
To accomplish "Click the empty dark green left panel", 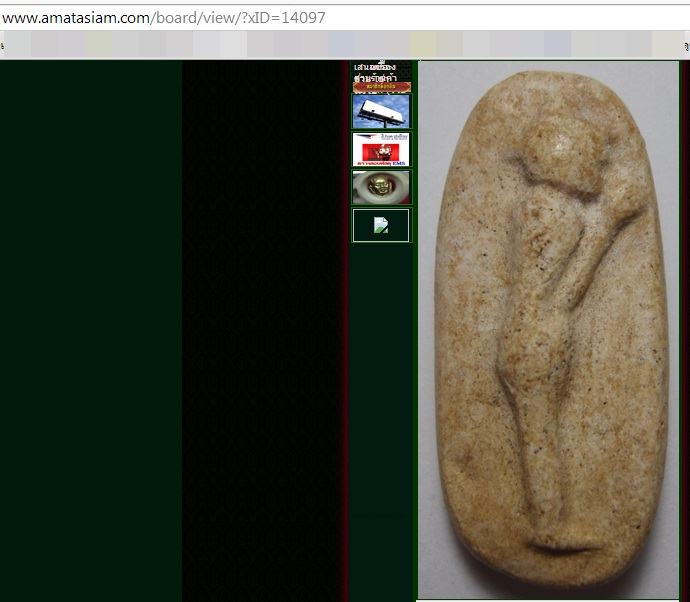I will [90, 330].
